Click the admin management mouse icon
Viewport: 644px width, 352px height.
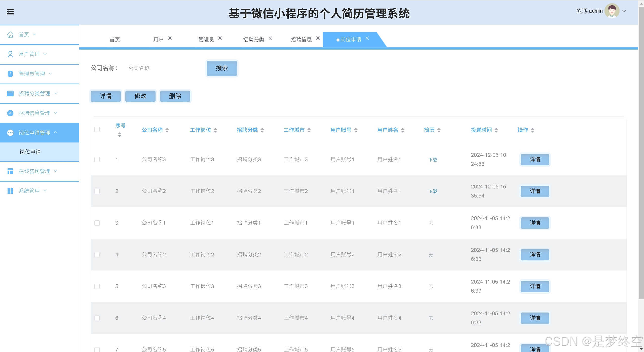point(10,74)
